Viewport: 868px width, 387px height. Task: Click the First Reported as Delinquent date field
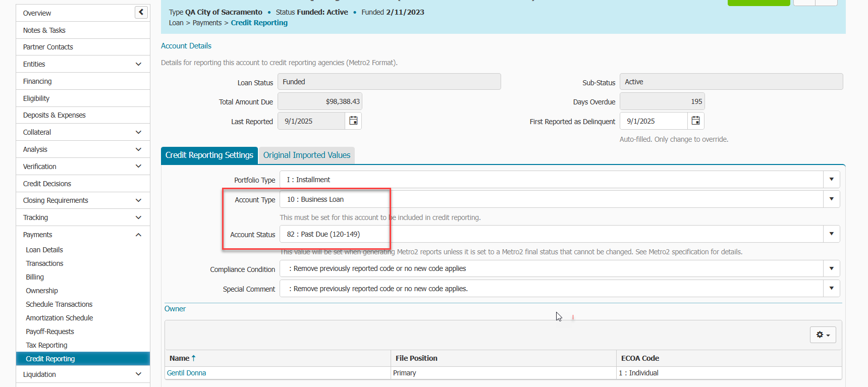(x=654, y=121)
